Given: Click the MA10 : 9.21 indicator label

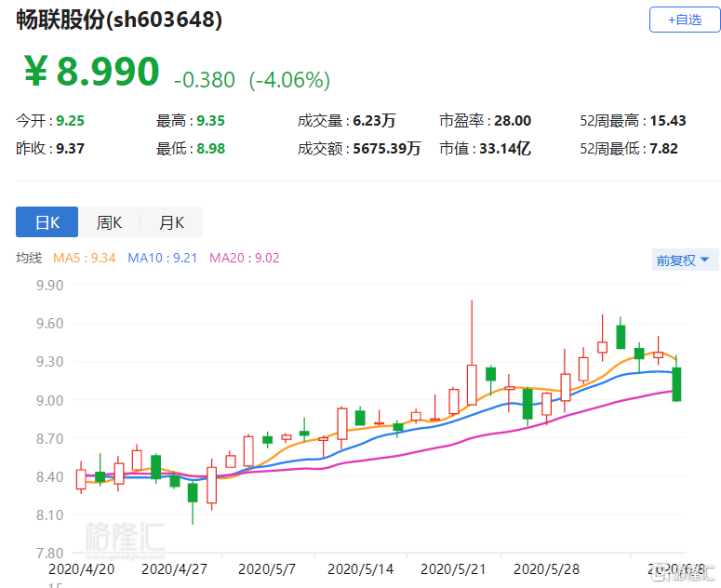Looking at the screenshot, I should [162, 258].
